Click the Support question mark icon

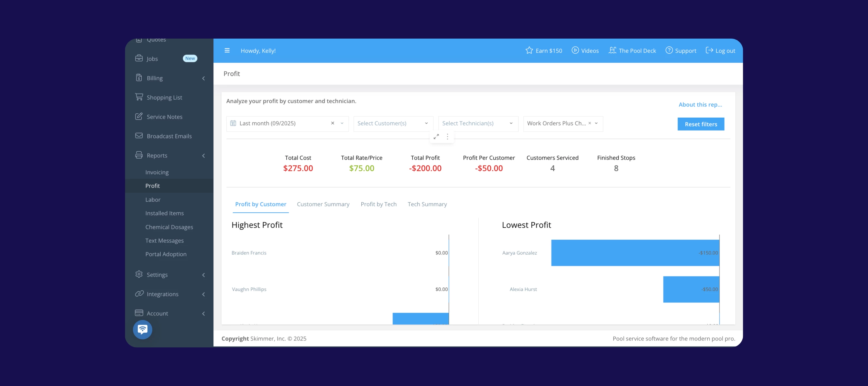click(669, 51)
